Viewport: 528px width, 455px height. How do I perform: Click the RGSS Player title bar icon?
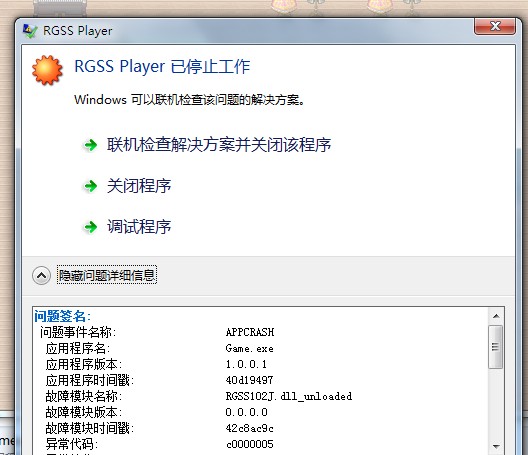point(30,31)
